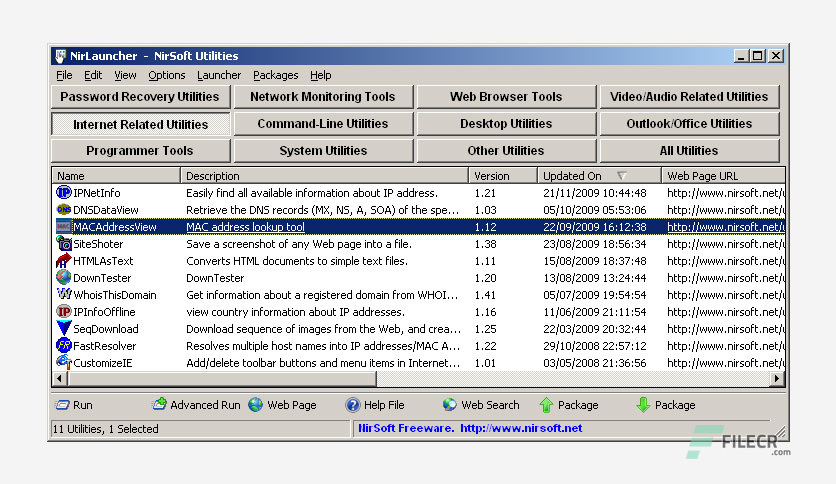This screenshot has width=836, height=484.
Task: Switch to Desktop Utilities group
Action: [x=507, y=124]
